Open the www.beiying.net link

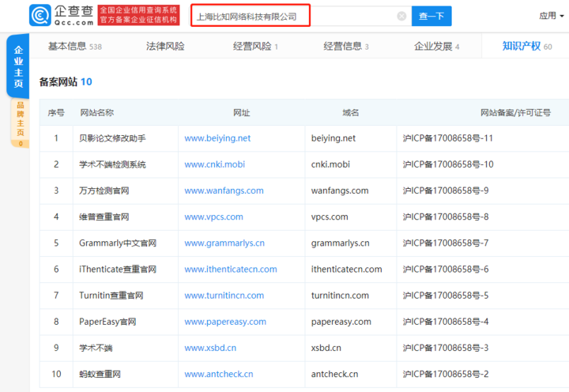217,138
